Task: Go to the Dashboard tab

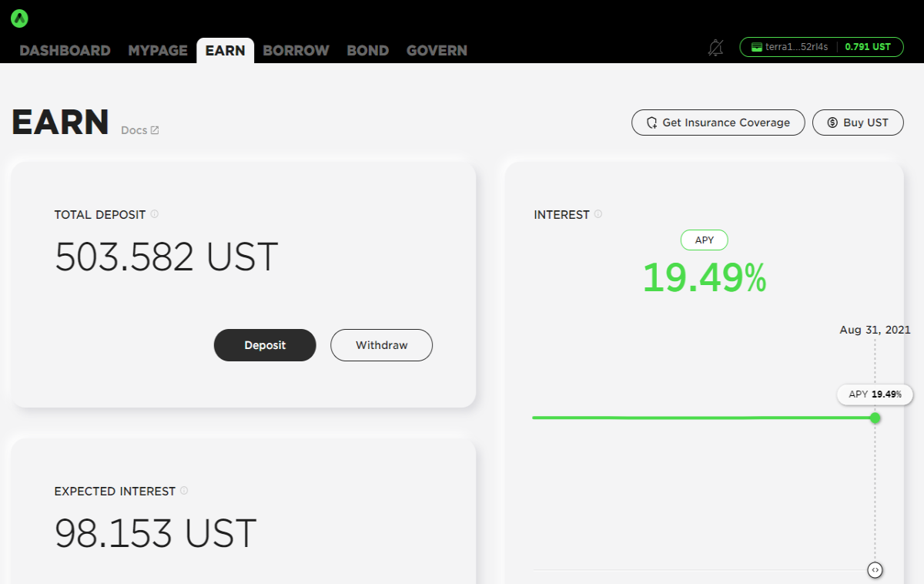Action: (65, 51)
